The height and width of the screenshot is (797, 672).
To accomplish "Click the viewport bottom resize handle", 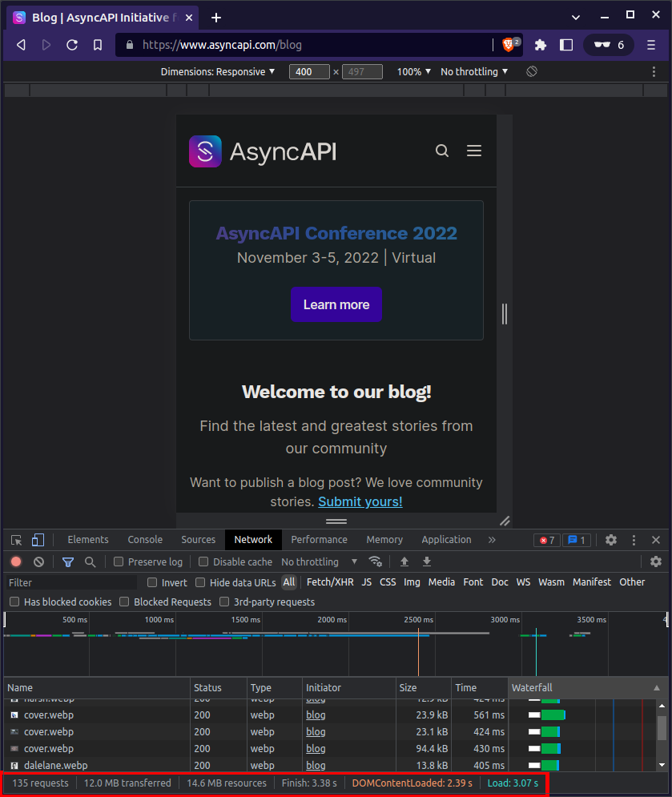I will [x=336, y=521].
